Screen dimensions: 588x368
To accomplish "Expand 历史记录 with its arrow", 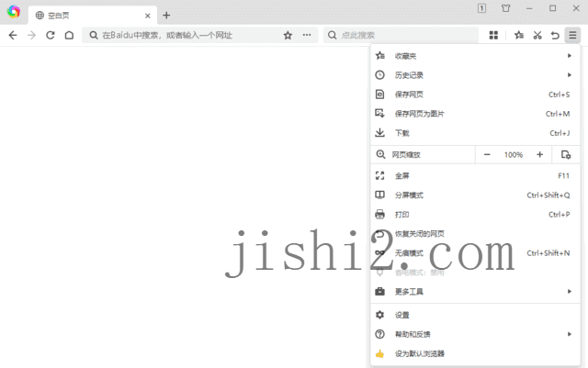I will [x=570, y=75].
